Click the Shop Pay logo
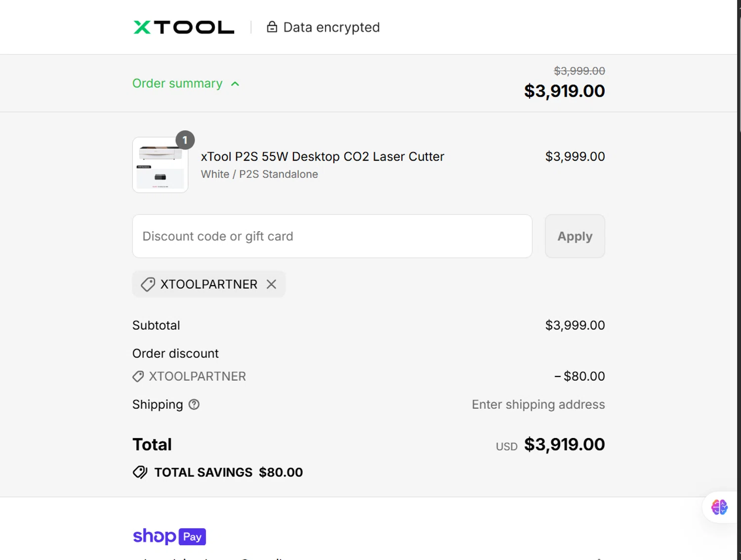This screenshot has height=560, width=741. [x=169, y=536]
